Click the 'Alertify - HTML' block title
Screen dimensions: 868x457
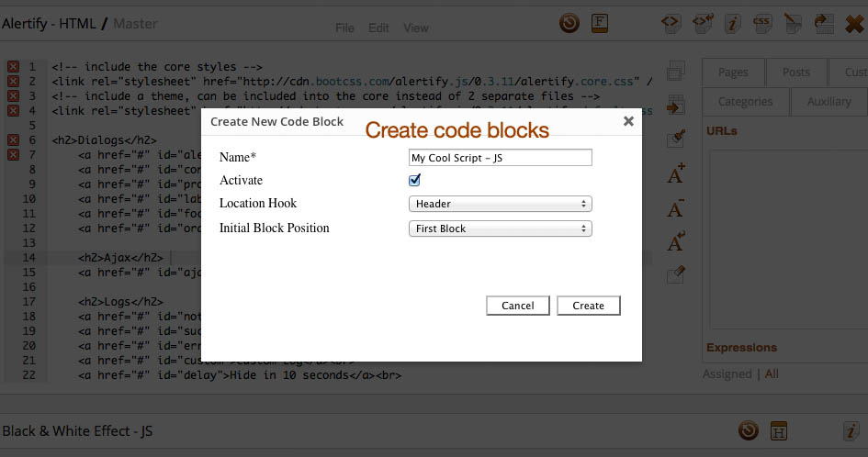coord(49,24)
